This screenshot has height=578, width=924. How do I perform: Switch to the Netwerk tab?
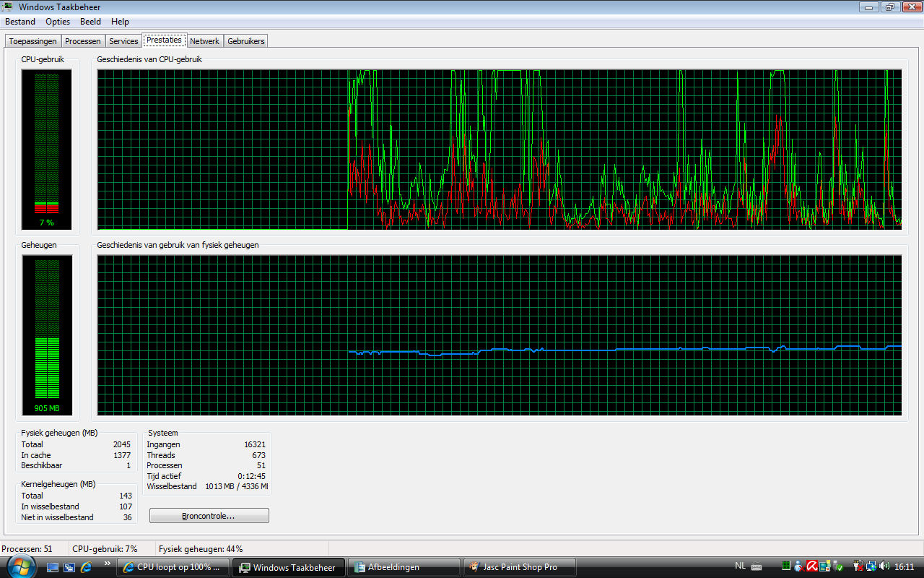click(x=204, y=41)
